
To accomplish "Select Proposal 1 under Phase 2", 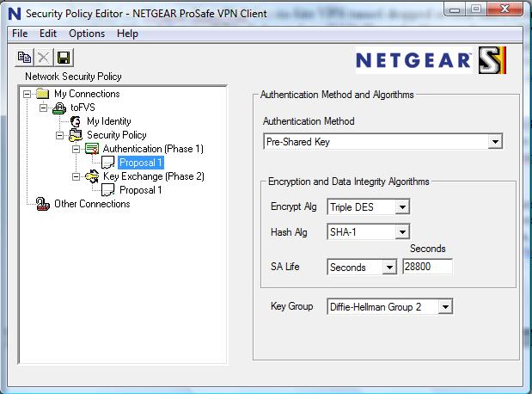I will coord(140,190).
